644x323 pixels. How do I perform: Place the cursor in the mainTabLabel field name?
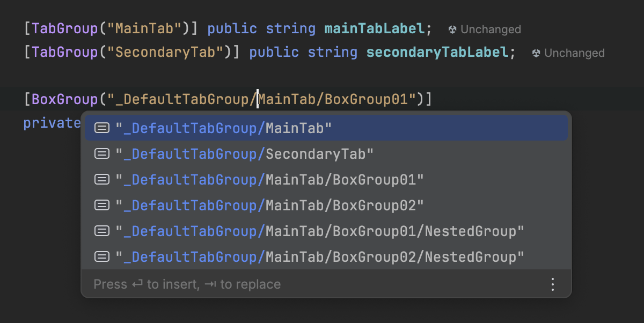375,28
